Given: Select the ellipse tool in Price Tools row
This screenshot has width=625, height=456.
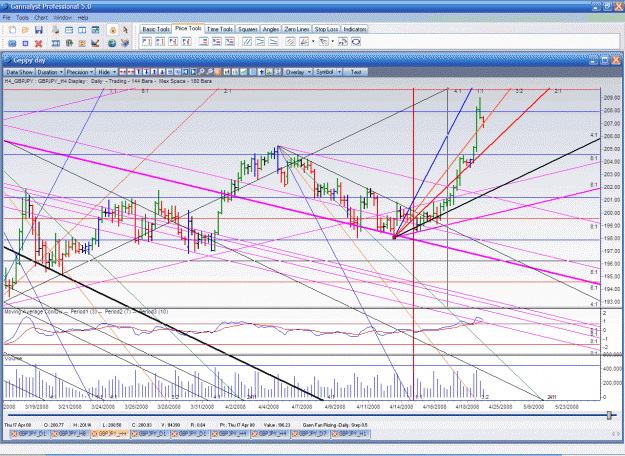Looking at the screenshot, I should (356, 41).
